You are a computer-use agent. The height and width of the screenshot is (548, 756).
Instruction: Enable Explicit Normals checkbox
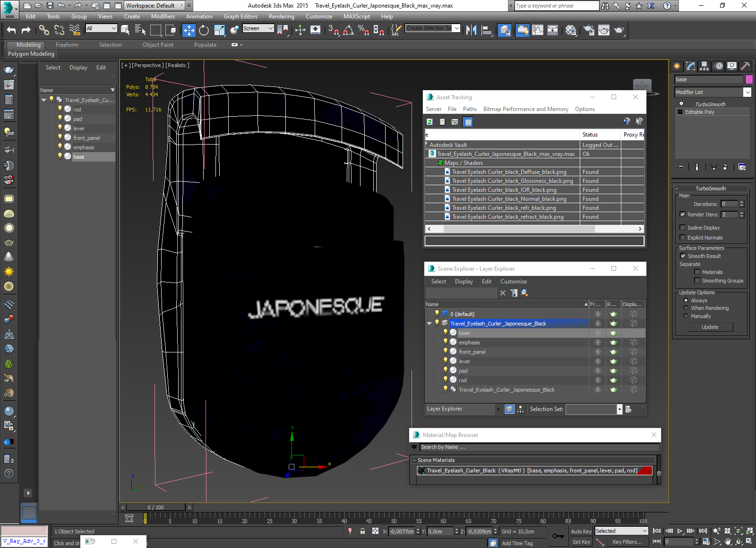(x=682, y=238)
